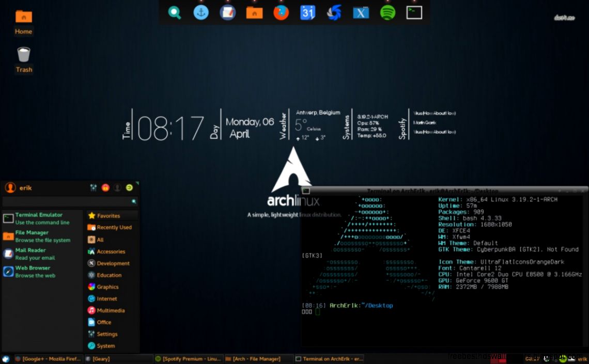Viewport: 589px width, 364px height.
Task: Open the blue X app in the dock
Action: click(x=361, y=13)
